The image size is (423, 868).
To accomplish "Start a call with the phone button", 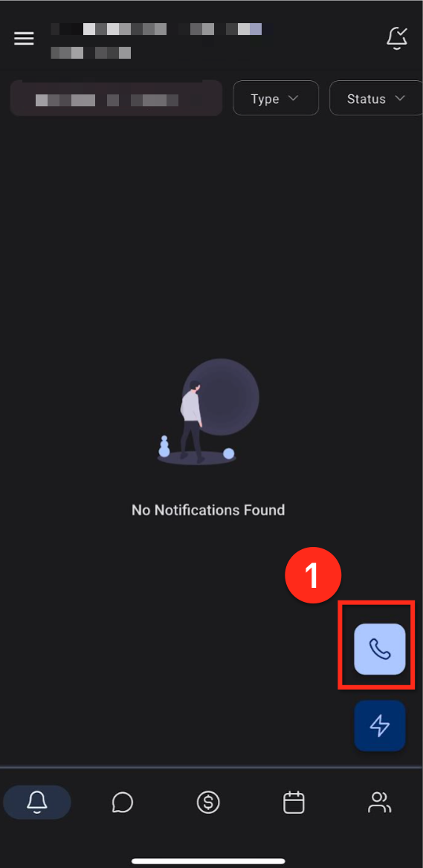I will click(x=380, y=649).
